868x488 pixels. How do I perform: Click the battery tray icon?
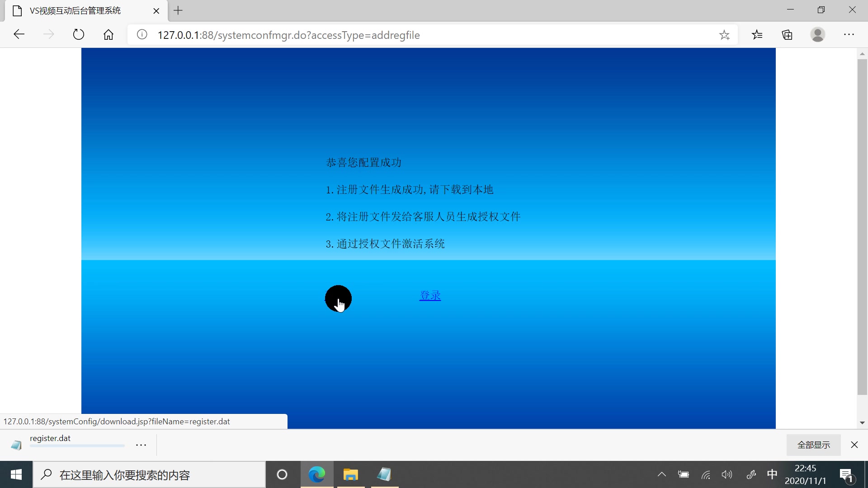click(x=684, y=474)
